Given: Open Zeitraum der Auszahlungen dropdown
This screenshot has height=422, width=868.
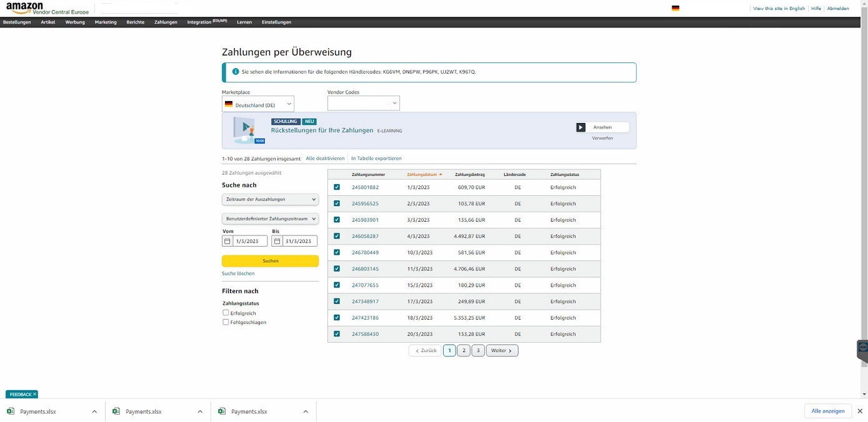Looking at the screenshot, I should pos(270,199).
